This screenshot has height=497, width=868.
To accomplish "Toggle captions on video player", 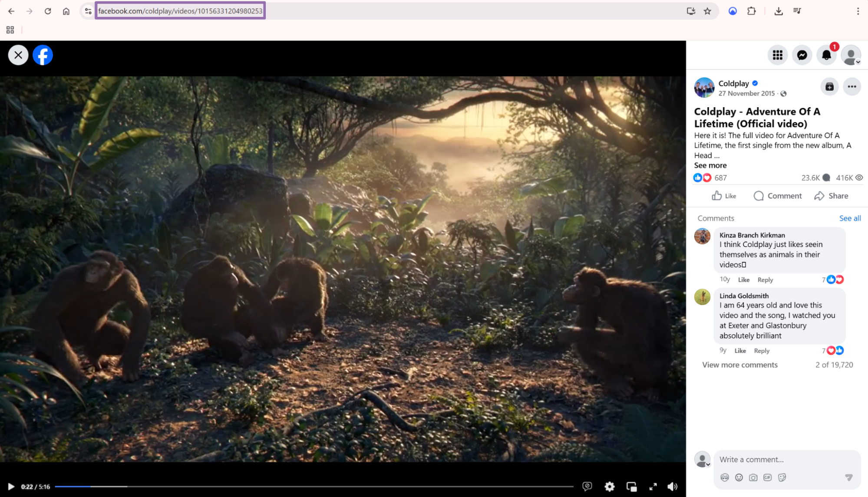I will coord(587,487).
